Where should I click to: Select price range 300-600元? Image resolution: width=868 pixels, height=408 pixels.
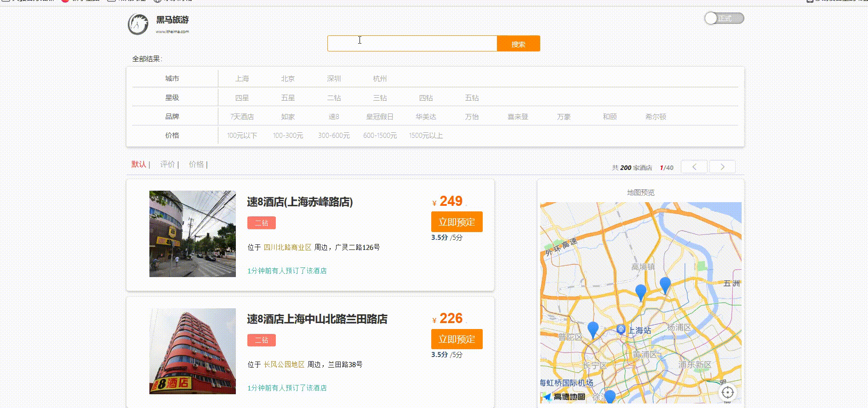(334, 136)
